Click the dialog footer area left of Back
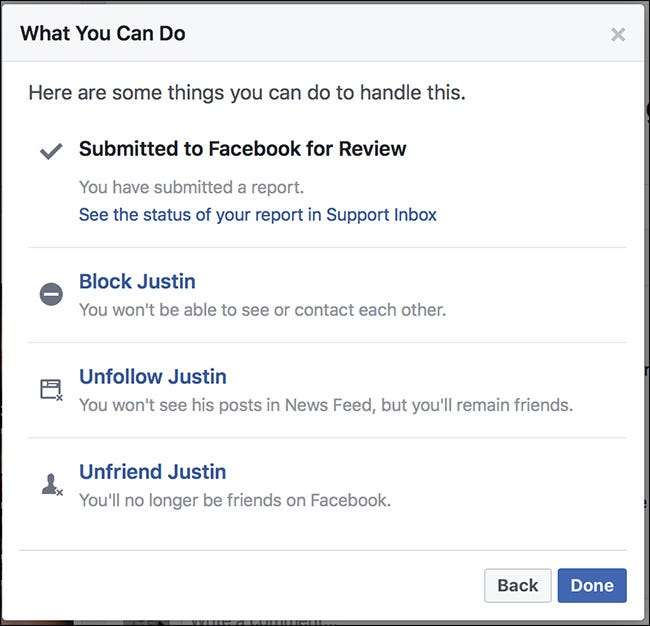This screenshot has width=650, height=626. coord(250,585)
